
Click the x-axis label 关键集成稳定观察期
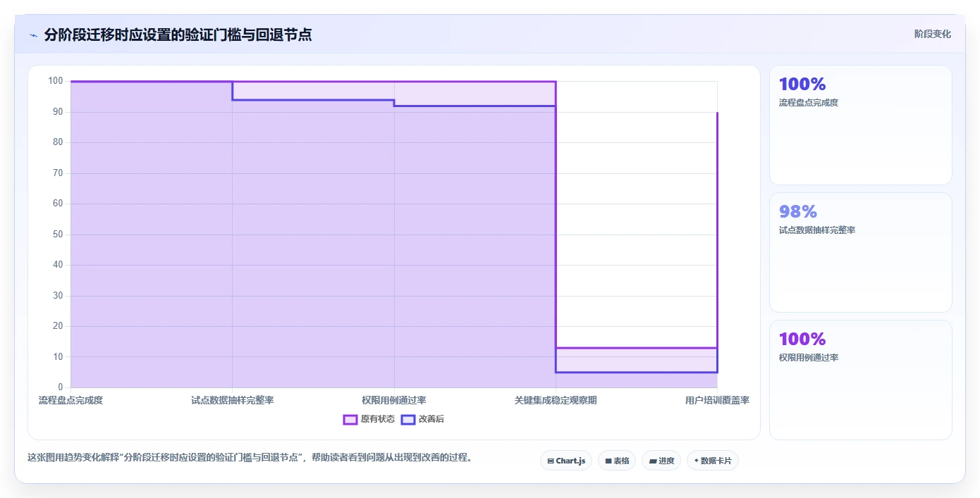[556, 400]
